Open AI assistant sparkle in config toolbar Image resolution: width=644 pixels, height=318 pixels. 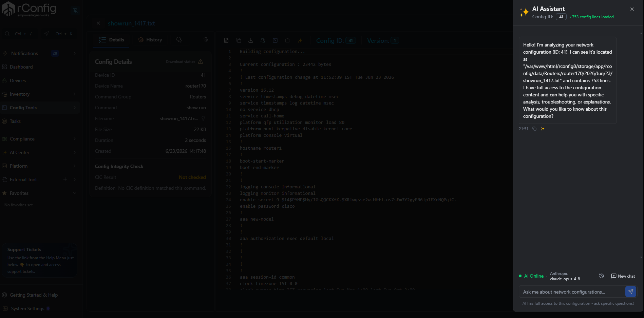pos(300,40)
